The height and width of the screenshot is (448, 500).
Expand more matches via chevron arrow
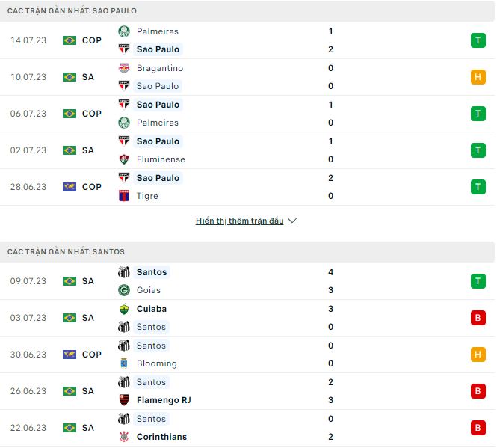click(x=292, y=221)
